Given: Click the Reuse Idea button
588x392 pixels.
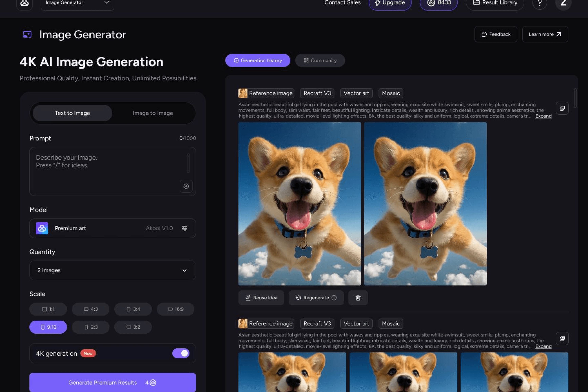Looking at the screenshot, I should point(261,298).
